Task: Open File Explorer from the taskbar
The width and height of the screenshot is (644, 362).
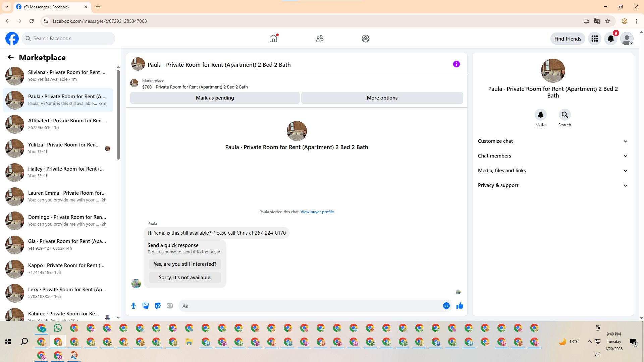Action: click(189, 342)
